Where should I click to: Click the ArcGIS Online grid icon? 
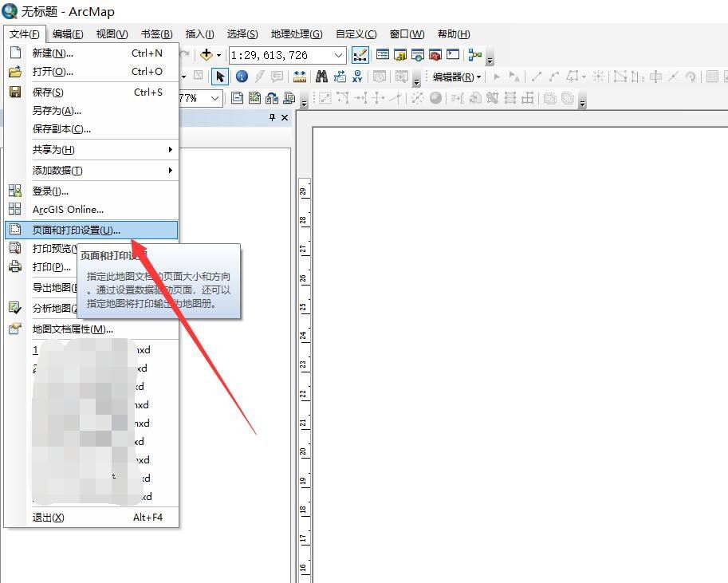[x=15, y=209]
